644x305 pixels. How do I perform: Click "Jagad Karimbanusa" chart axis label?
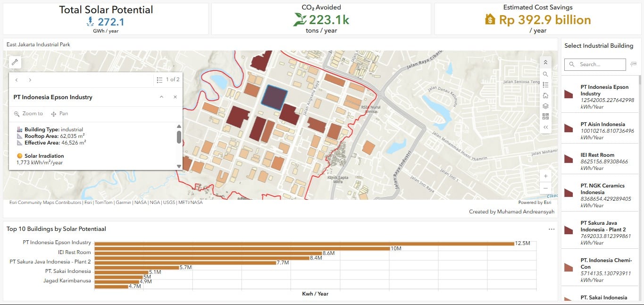(67, 281)
